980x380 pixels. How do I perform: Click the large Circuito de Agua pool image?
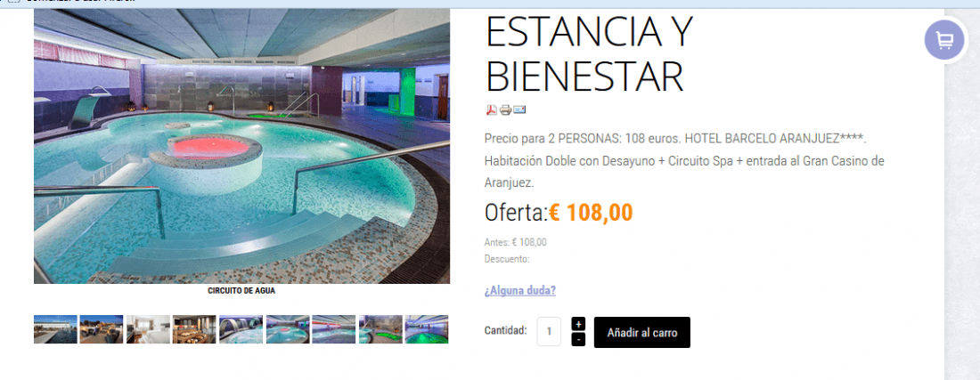pyautogui.click(x=241, y=146)
